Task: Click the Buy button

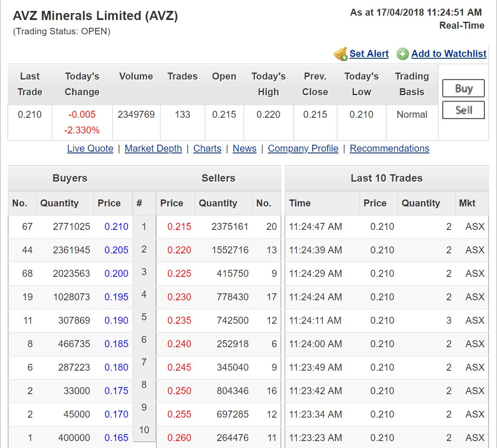Action: pyautogui.click(x=464, y=88)
